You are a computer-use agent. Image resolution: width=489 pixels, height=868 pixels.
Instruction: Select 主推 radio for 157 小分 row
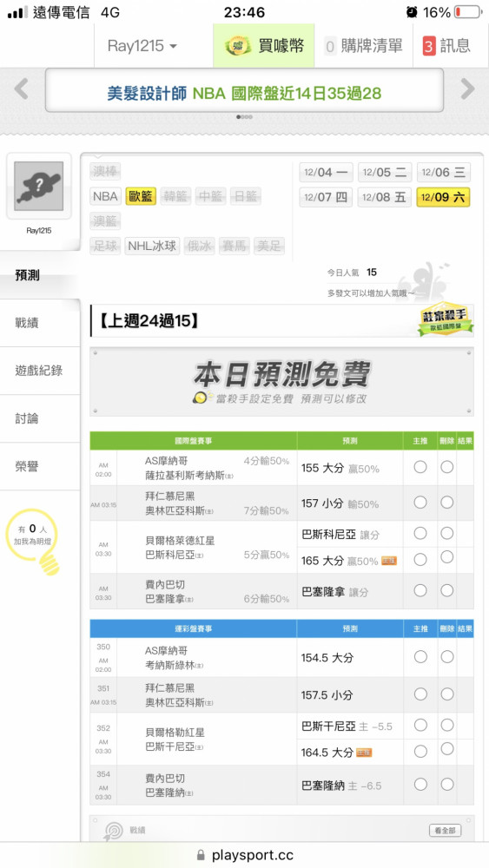420,502
